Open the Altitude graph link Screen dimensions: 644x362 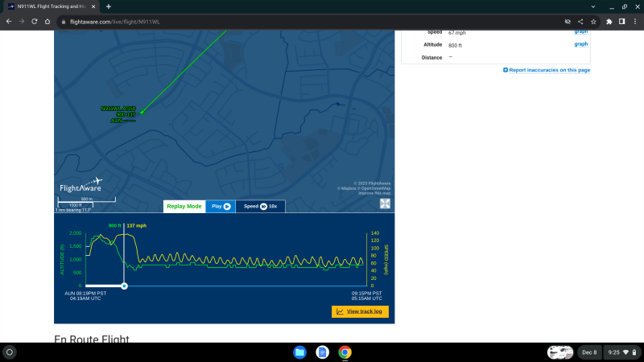(x=580, y=44)
